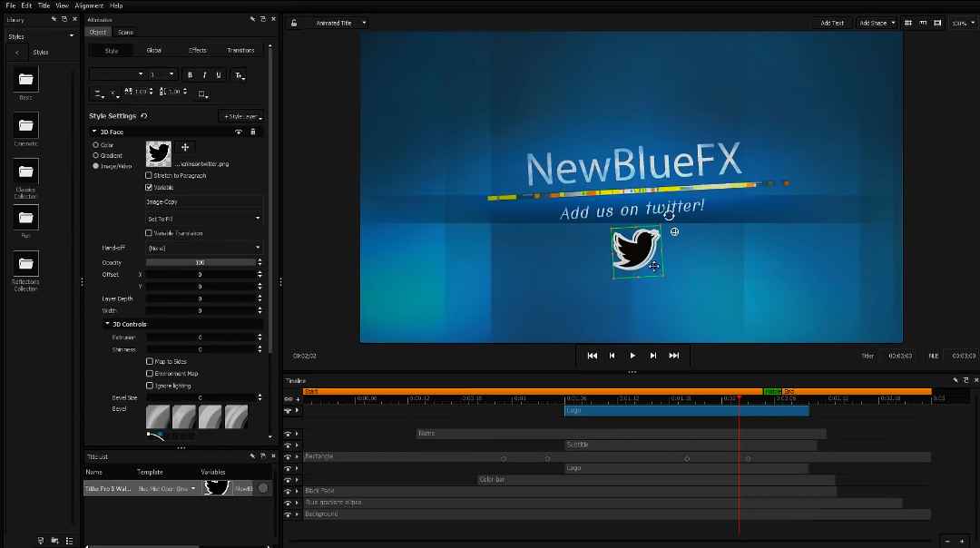Open the Alignment menu
This screenshot has width=980, height=548.
pyautogui.click(x=89, y=5)
